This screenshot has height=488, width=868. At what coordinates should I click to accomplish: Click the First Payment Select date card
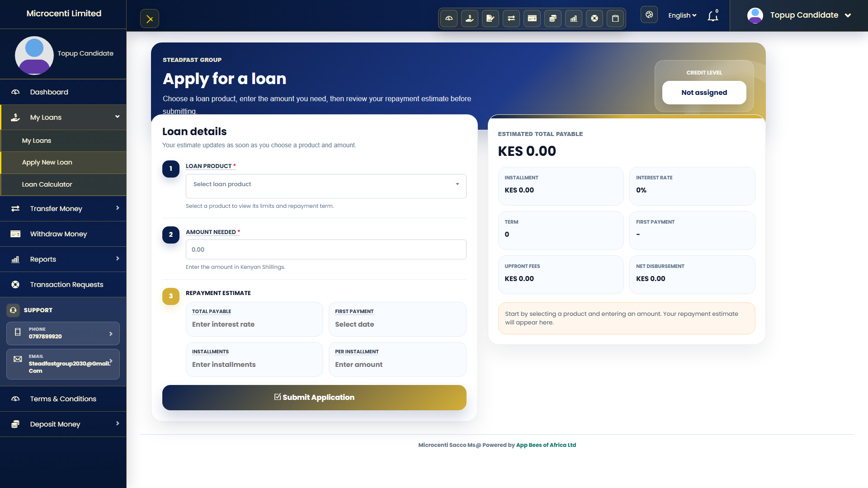click(397, 319)
